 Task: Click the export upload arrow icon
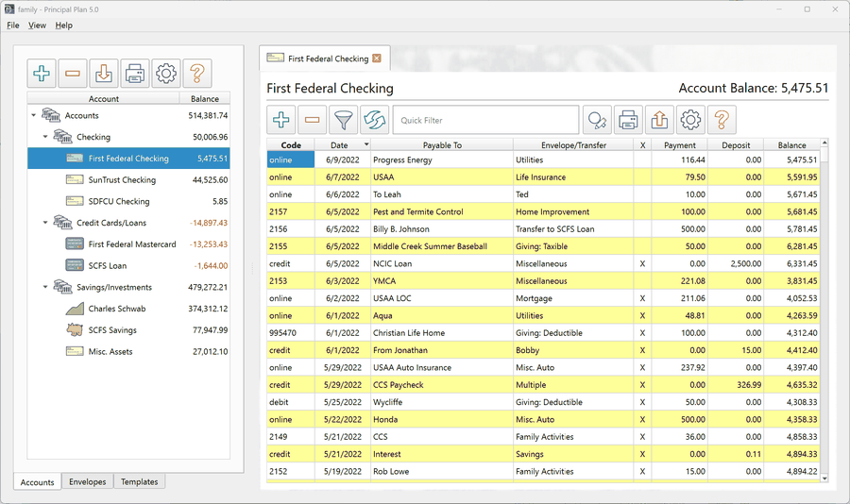coord(659,120)
